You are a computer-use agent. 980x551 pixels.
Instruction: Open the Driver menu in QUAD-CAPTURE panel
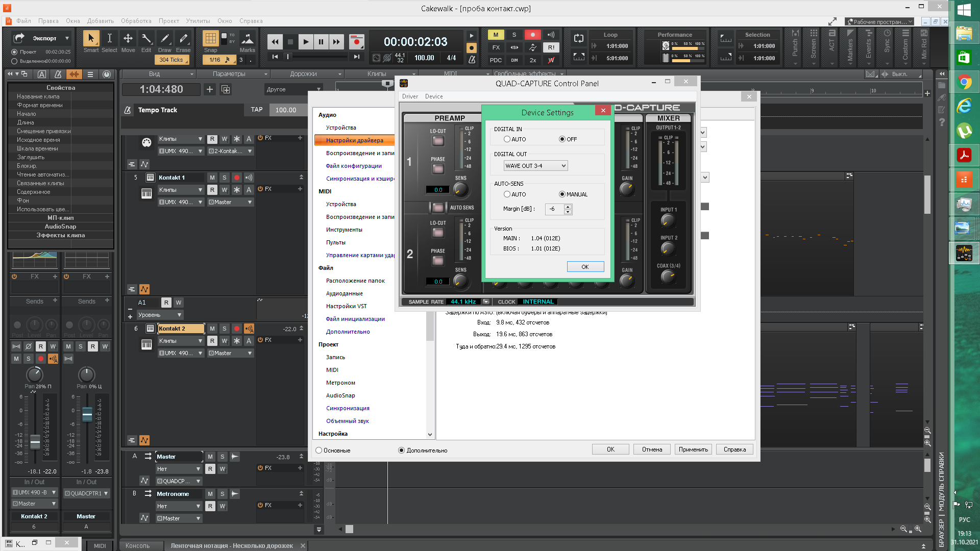[409, 96]
